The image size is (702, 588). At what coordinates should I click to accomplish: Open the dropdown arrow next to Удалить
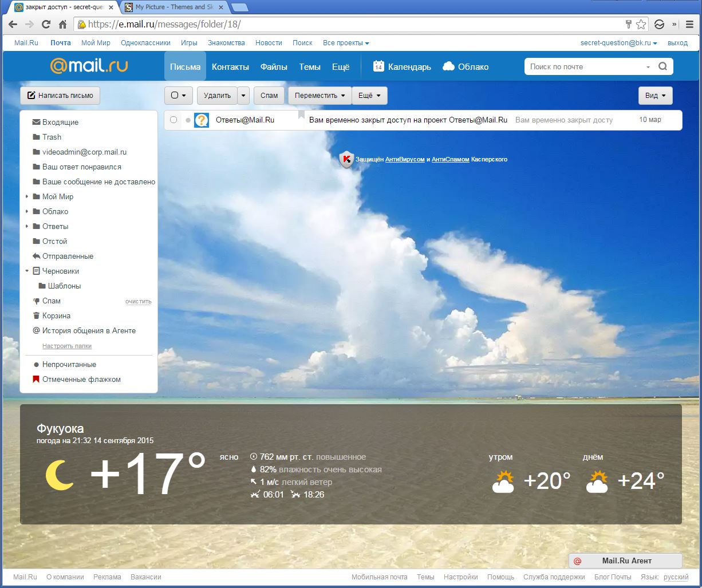(243, 96)
